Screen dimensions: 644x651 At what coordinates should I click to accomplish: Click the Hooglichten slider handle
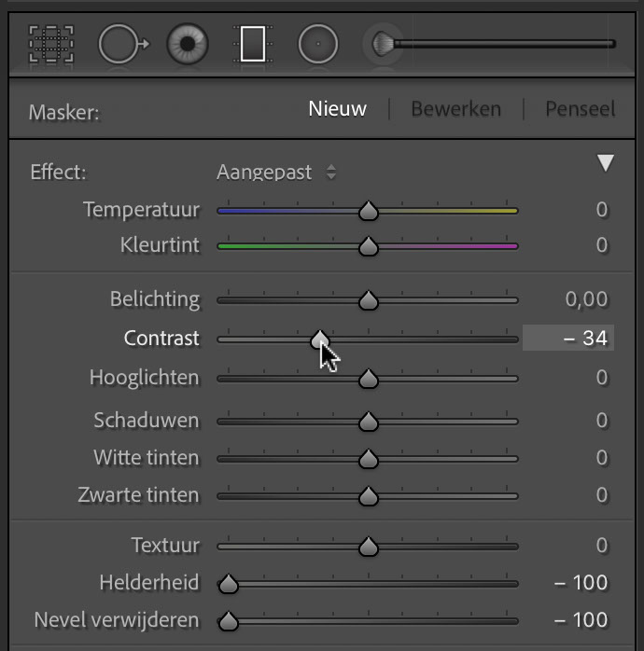(368, 379)
